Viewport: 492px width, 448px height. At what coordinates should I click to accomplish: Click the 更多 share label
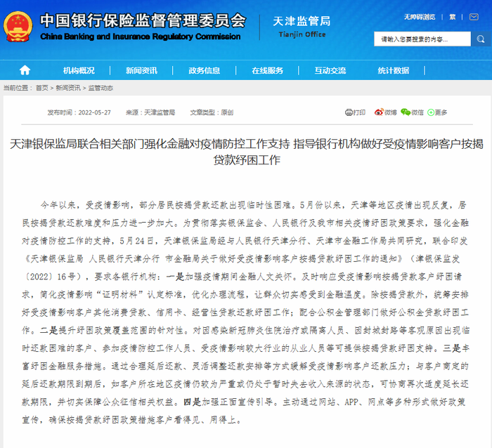pyautogui.click(x=441, y=112)
